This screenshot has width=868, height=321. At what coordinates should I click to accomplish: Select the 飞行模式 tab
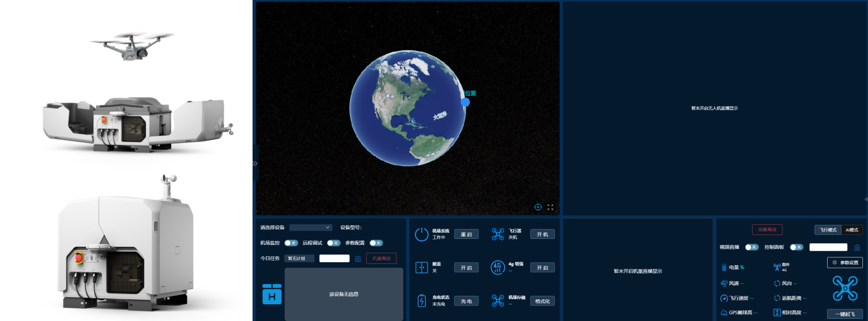(x=828, y=230)
